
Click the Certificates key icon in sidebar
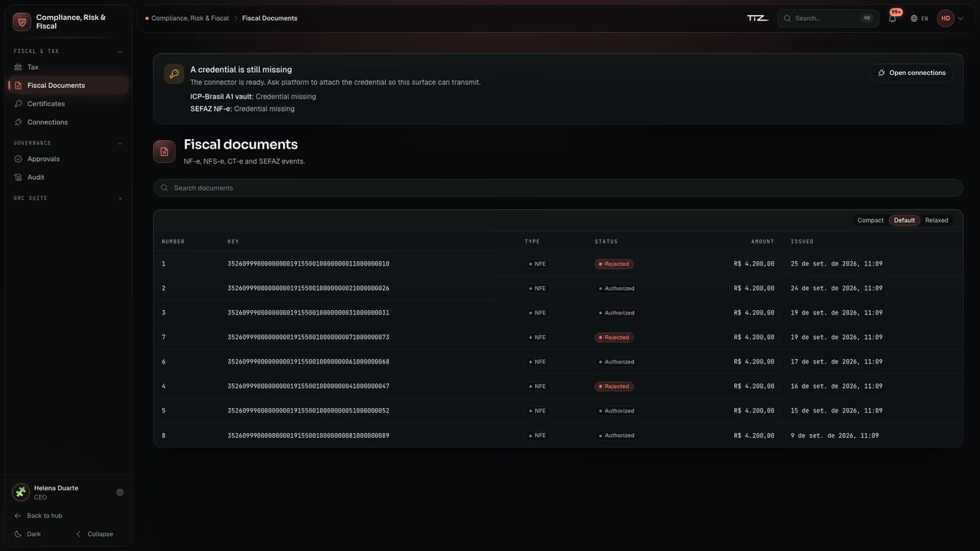click(x=18, y=104)
